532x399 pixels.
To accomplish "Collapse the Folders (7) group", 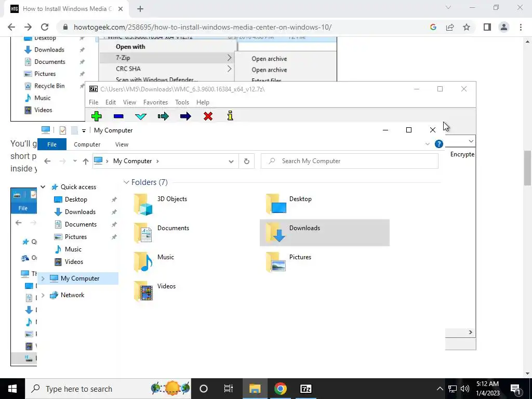I will pyautogui.click(x=126, y=182).
